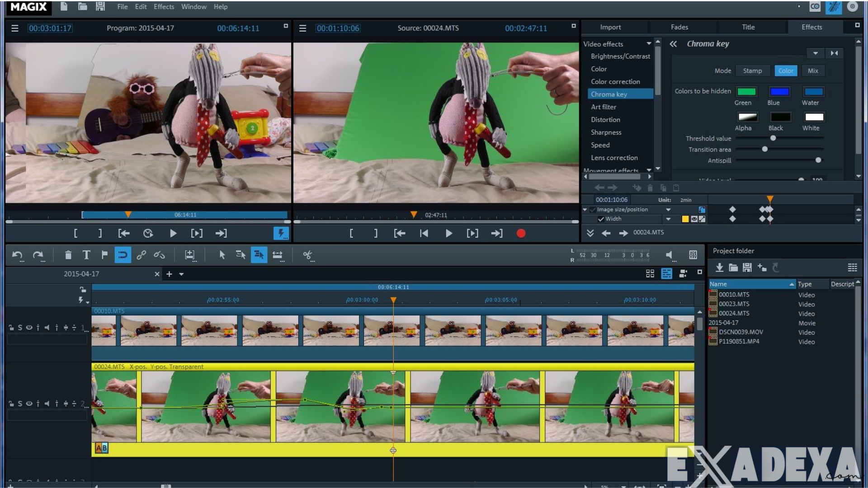Select the razor cut tool icon
This screenshot has width=868, height=488.
[308, 255]
